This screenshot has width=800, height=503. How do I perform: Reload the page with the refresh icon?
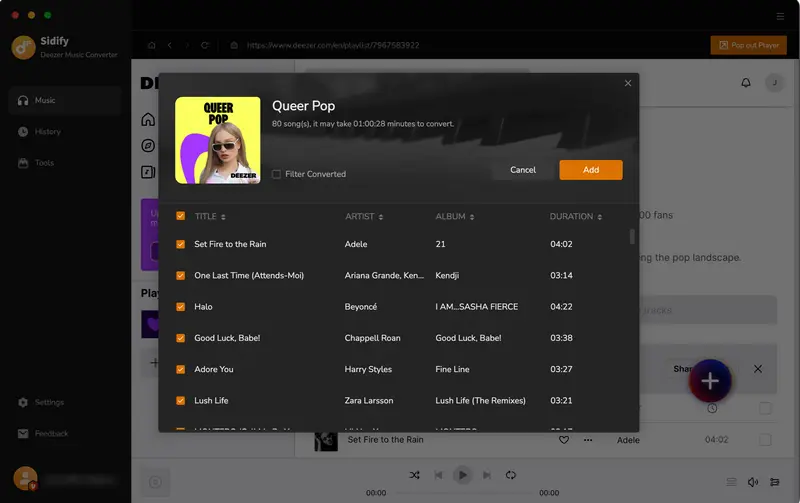tap(205, 45)
